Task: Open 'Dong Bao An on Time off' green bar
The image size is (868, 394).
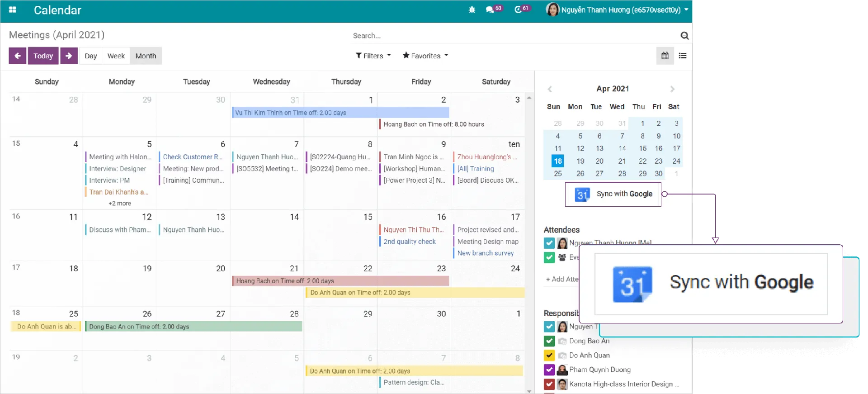Action: (193, 327)
